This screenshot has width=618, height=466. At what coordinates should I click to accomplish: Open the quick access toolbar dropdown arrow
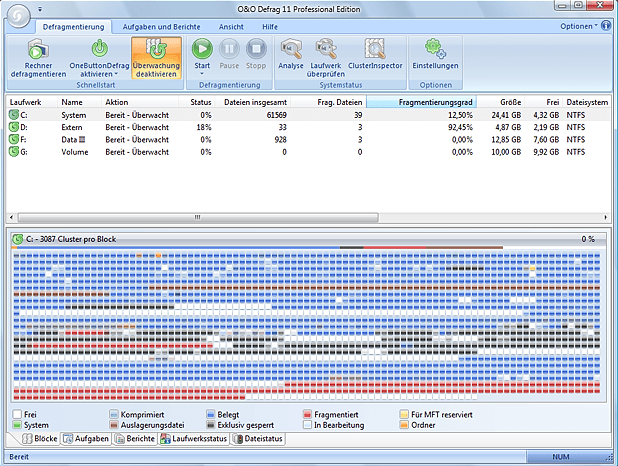pyautogui.click(x=40, y=9)
